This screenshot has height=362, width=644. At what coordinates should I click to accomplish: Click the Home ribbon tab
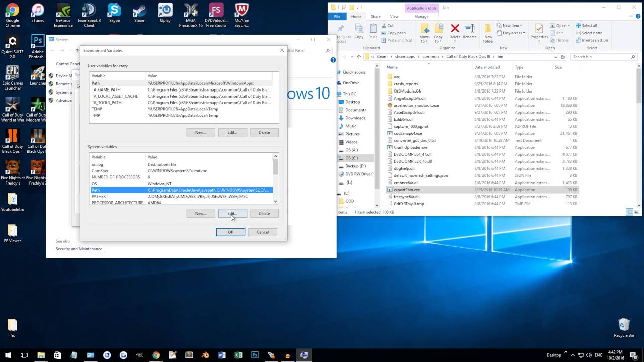[x=356, y=17]
